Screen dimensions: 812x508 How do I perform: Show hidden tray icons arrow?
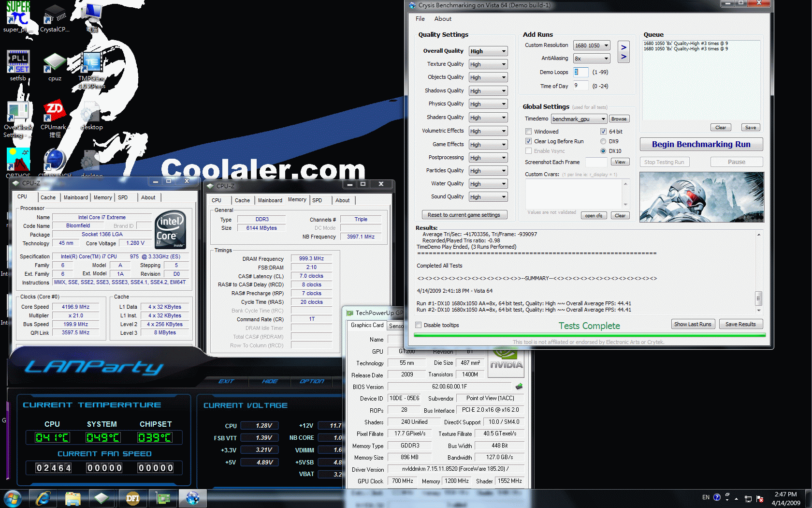(x=736, y=498)
